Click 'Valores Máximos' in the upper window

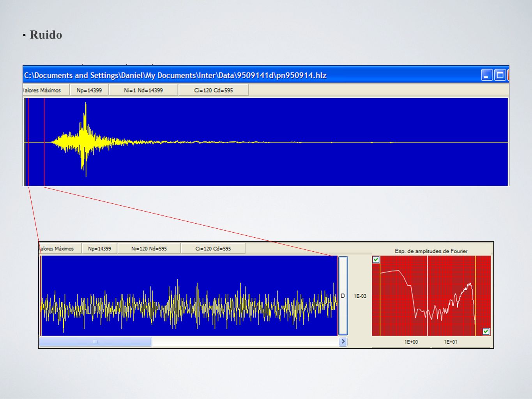pos(46,90)
